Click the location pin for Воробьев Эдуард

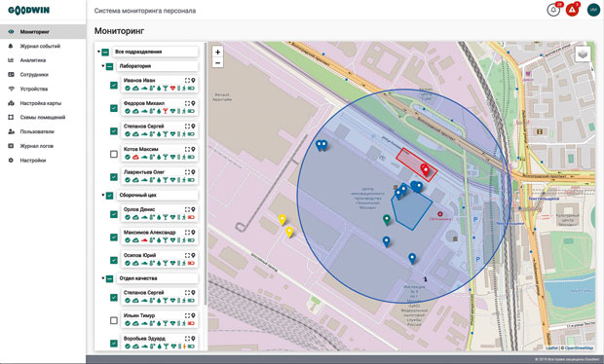(193, 339)
